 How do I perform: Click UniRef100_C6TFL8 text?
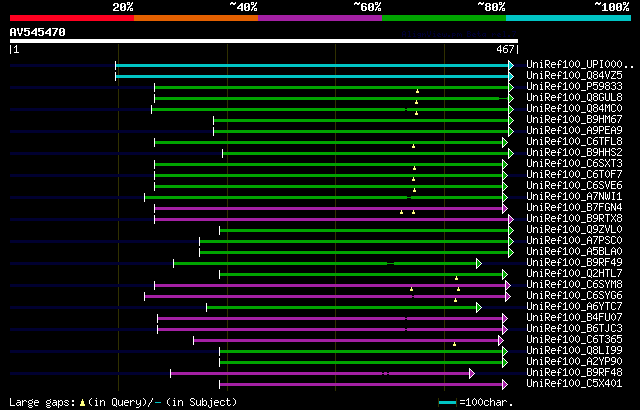[x=574, y=142]
